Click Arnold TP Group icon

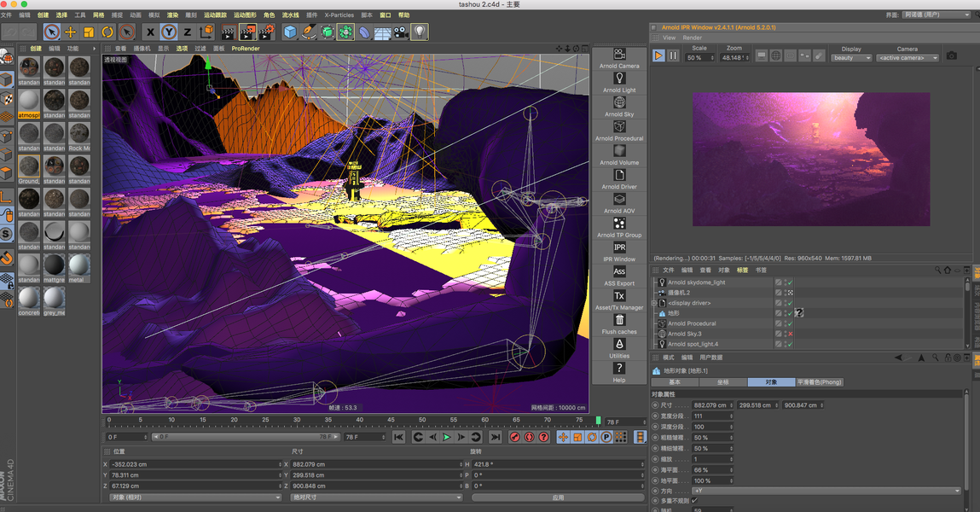point(619,228)
